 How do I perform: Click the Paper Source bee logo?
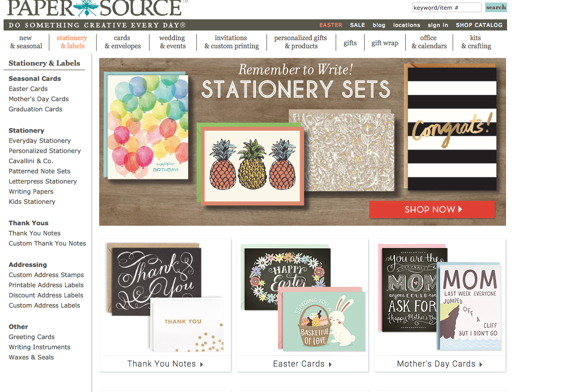[x=86, y=8]
